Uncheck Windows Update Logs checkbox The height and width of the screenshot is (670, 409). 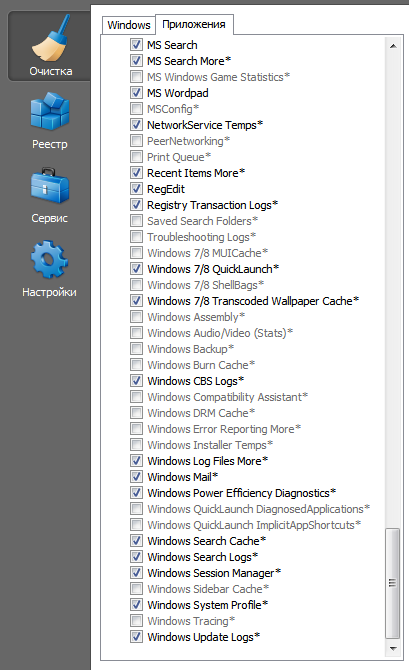point(136,637)
